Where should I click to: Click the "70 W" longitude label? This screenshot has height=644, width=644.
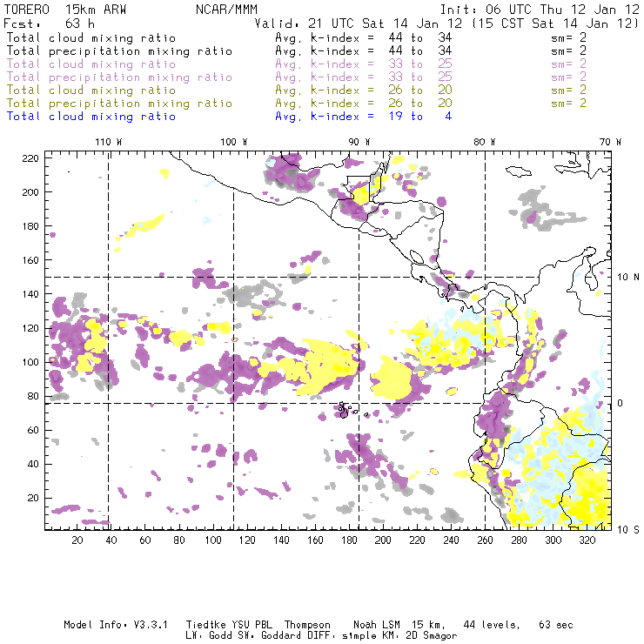coord(610,142)
